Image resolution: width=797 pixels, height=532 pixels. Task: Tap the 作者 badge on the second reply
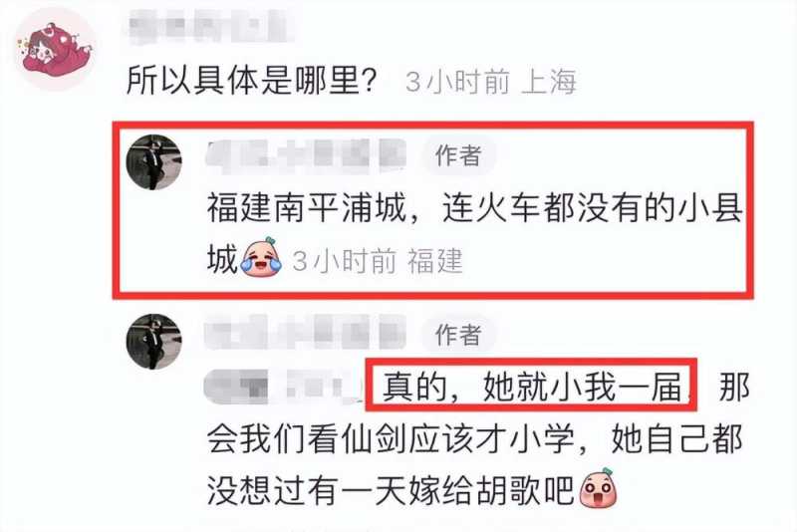click(458, 335)
